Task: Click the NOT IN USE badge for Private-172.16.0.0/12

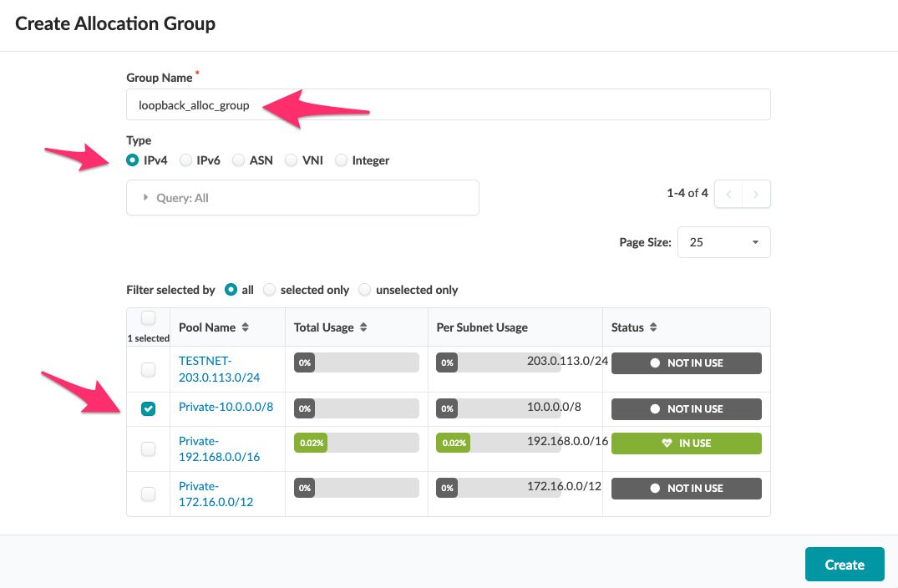Action: pyautogui.click(x=686, y=488)
